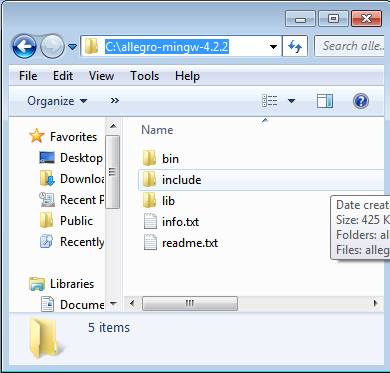Click navigation pane scroll up arrow
Screen dimensions: 390x373
(x=113, y=126)
